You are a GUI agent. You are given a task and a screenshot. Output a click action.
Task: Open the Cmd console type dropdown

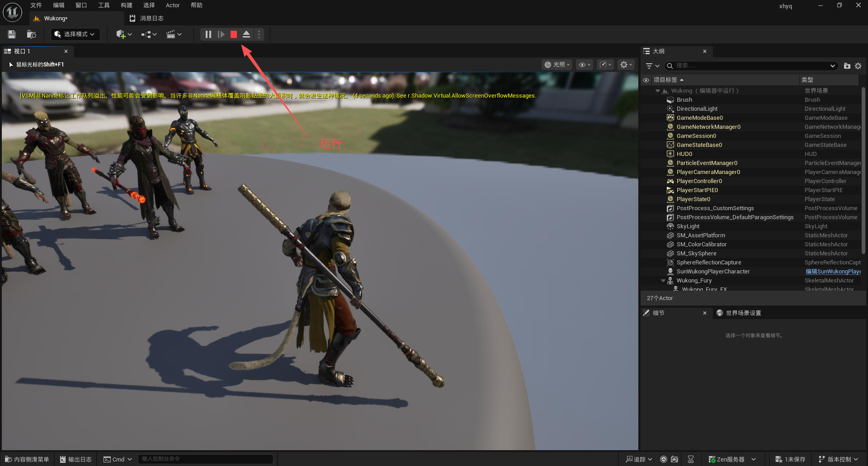tap(118, 459)
